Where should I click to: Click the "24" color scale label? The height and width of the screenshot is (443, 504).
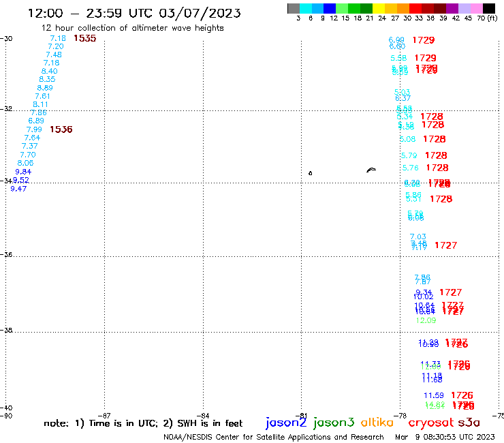(x=382, y=18)
